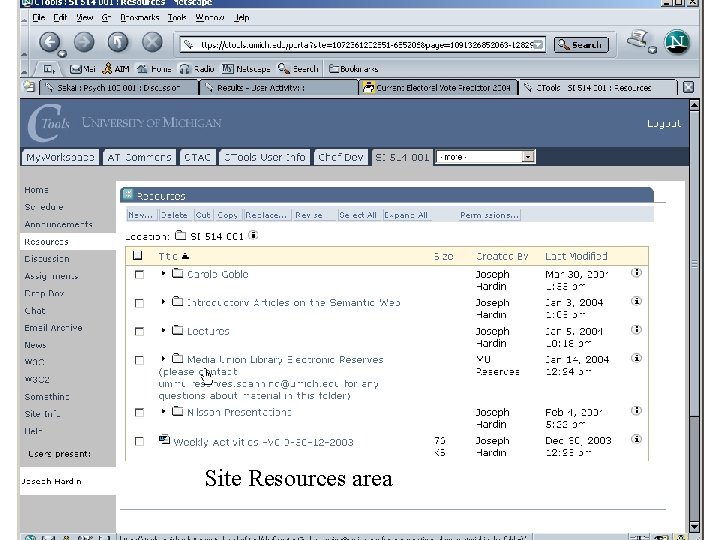Click the browser Search button

581,45
